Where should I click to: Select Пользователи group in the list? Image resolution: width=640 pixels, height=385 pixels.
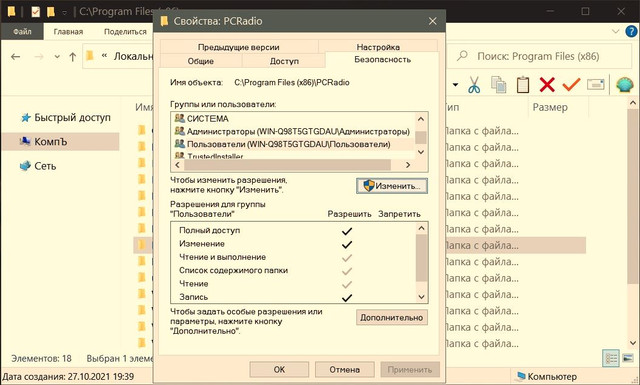(x=293, y=144)
